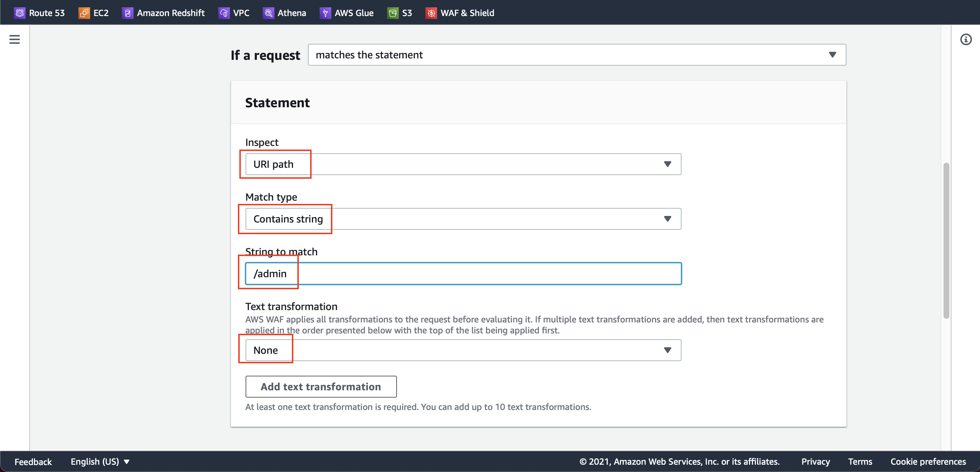The image size is (980, 472).
Task: Click the Text transformation label
Action: [292, 306]
